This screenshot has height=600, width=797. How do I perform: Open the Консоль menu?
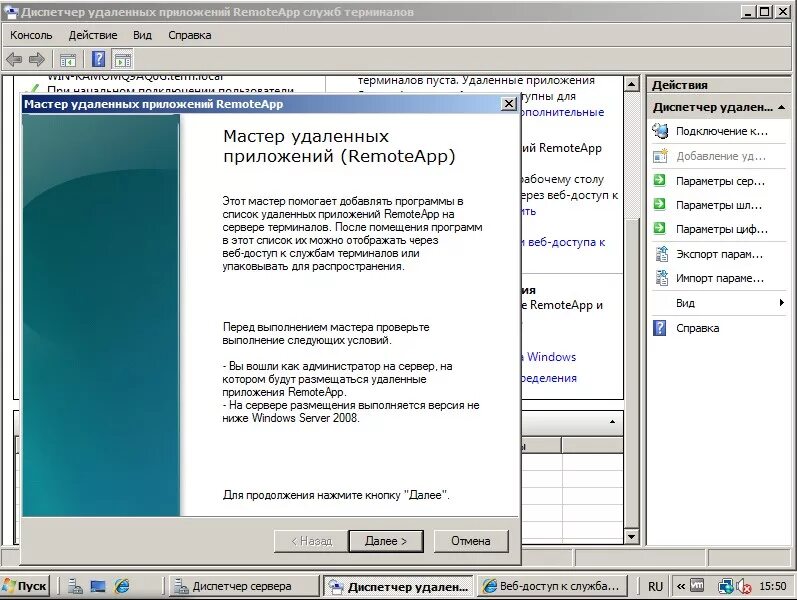[31, 35]
